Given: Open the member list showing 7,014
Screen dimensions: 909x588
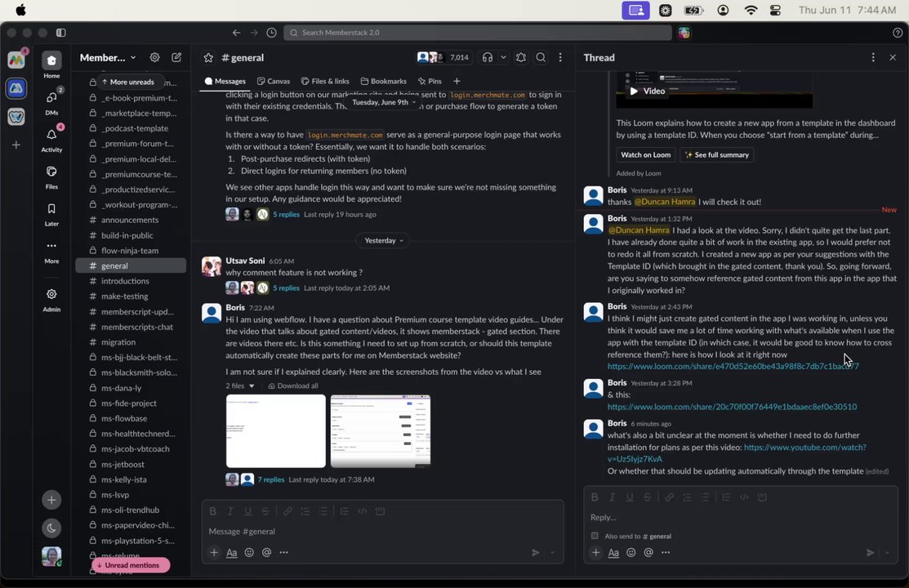Looking at the screenshot, I should pos(443,57).
